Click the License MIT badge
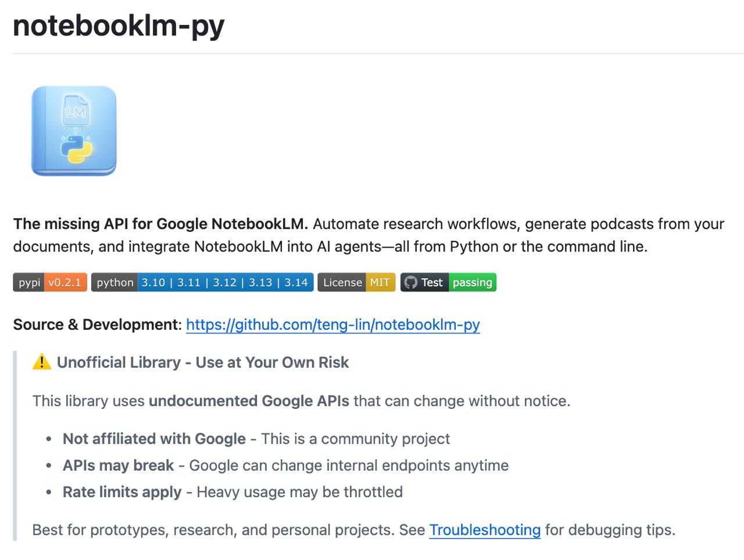Image resolution: width=744 pixels, height=560 pixels. [x=356, y=282]
